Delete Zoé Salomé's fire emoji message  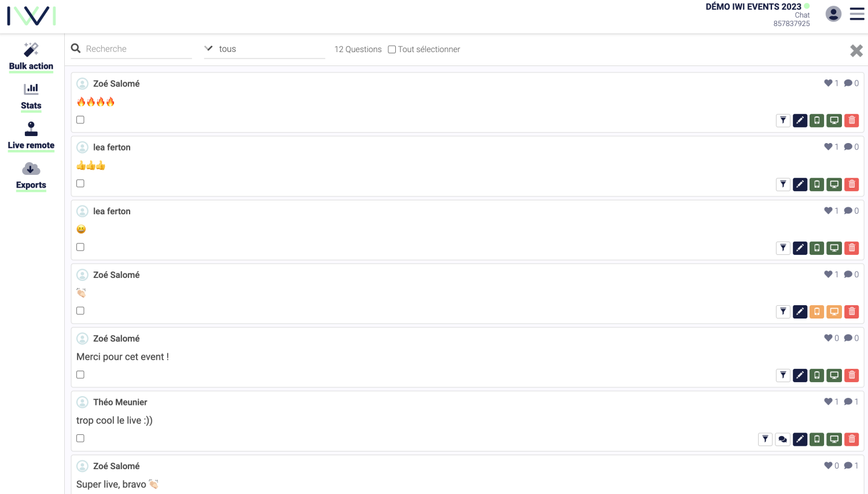coord(852,120)
